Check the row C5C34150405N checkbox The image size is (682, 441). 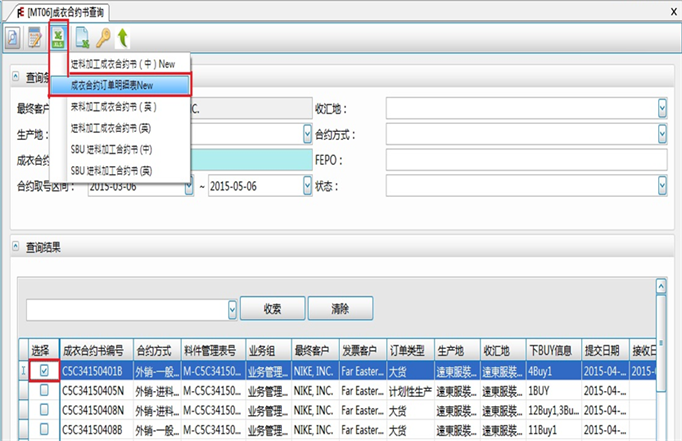tap(43, 389)
